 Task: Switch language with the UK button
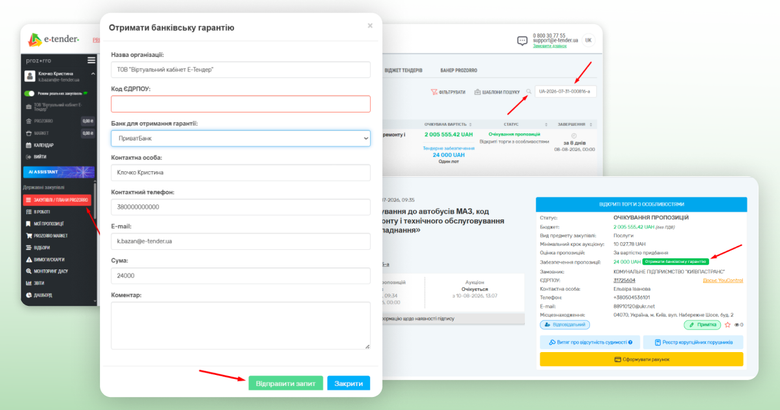(x=588, y=40)
